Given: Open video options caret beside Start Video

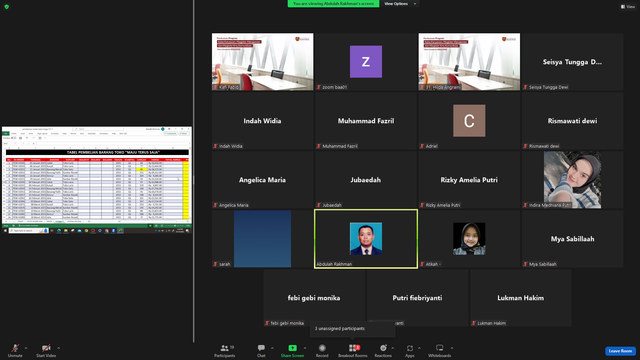Looking at the screenshot, I should (x=58, y=348).
